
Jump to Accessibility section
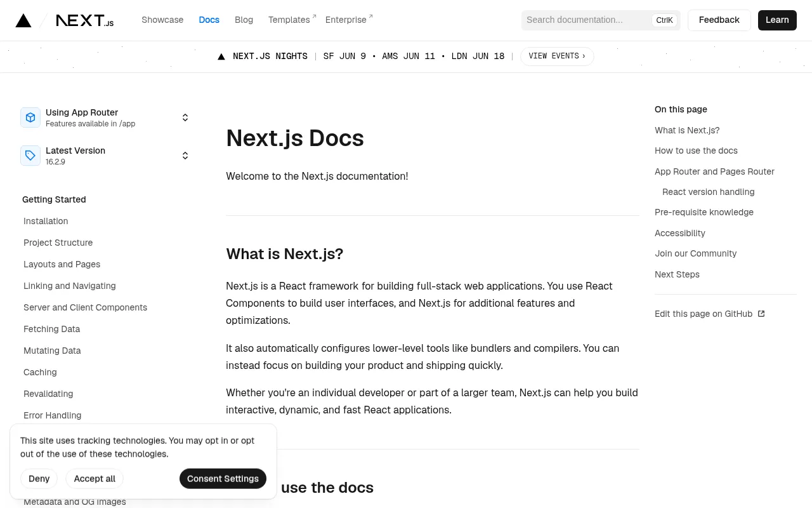pos(680,233)
